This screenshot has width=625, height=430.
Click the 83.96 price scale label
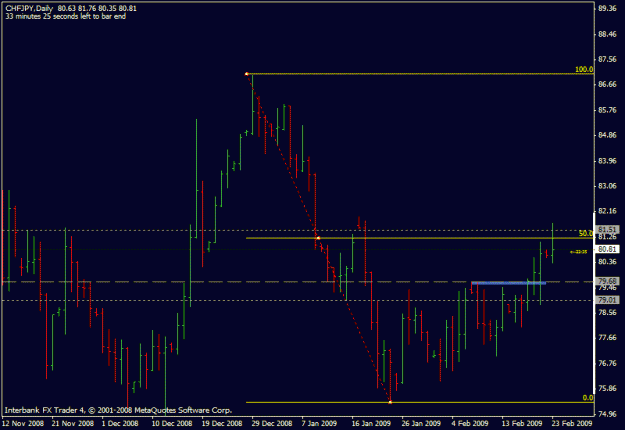tap(607, 161)
